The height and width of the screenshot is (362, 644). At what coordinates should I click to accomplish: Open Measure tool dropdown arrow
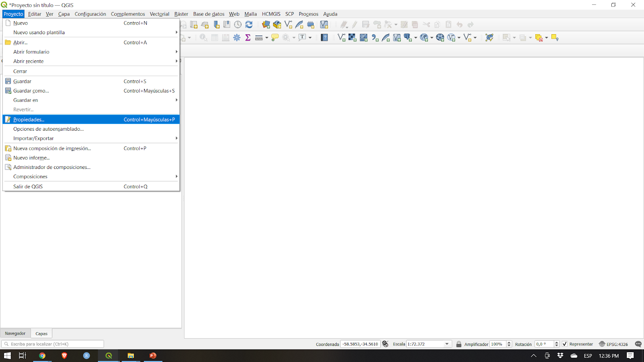266,38
